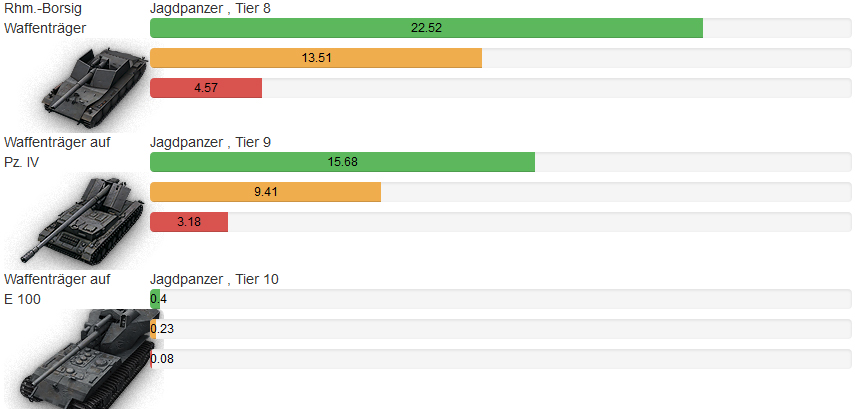Image resolution: width=855 pixels, height=409 pixels.
Task: Select the red 4.57 progress bar
Action: 206,88
